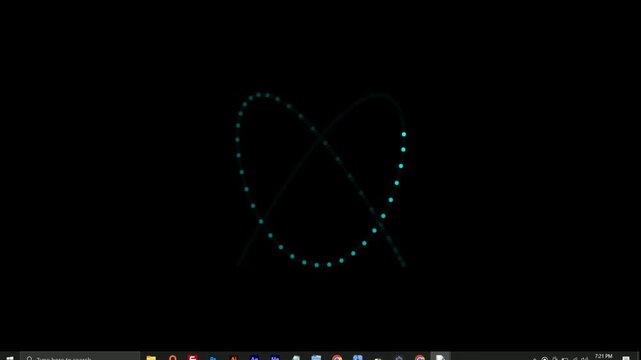The image size is (641, 360).
Task: Open Media Encoder from the taskbar
Action: (x=275, y=358)
